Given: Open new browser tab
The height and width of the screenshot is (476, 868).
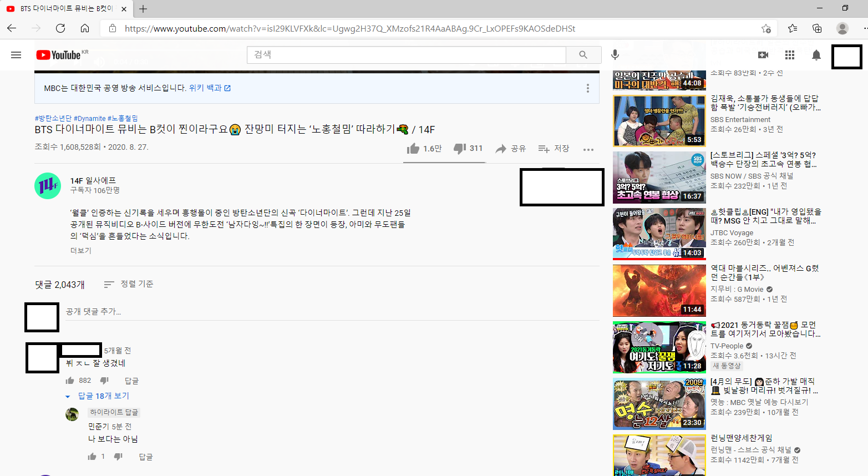Looking at the screenshot, I should tap(143, 9).
